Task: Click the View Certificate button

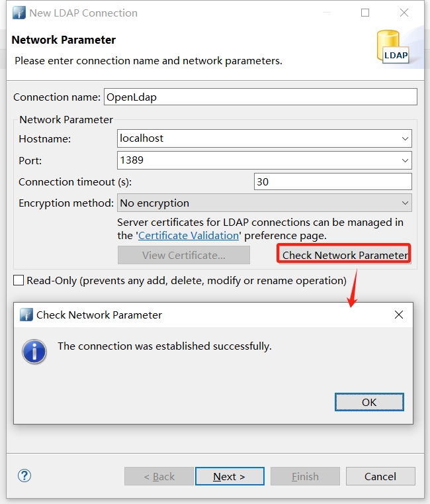Action: point(183,256)
